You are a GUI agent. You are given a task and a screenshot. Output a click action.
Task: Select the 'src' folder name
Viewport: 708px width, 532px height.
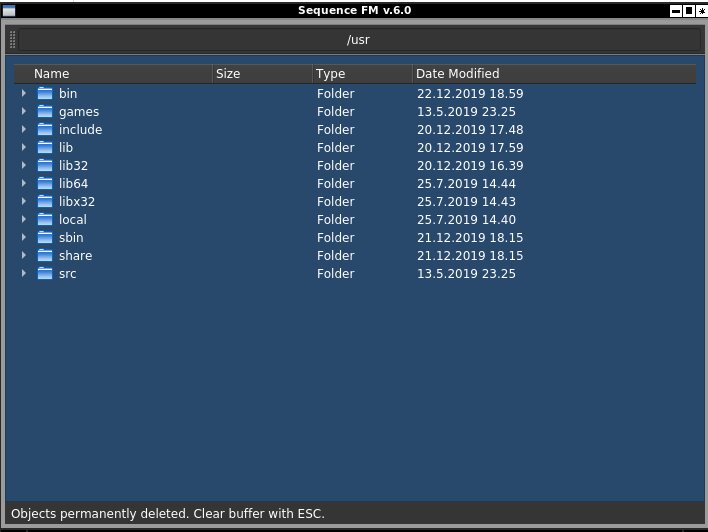coord(68,274)
